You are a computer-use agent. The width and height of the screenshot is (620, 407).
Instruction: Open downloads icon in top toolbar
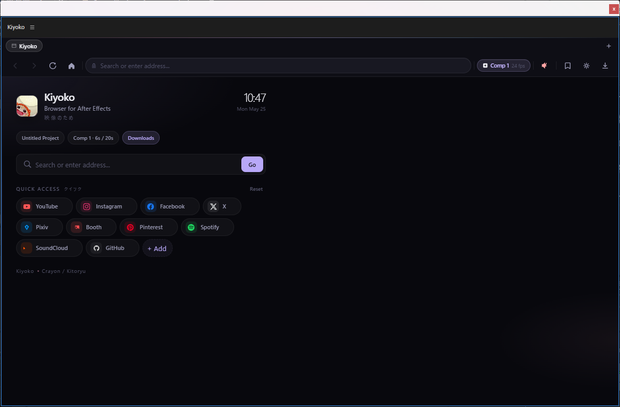tap(605, 66)
